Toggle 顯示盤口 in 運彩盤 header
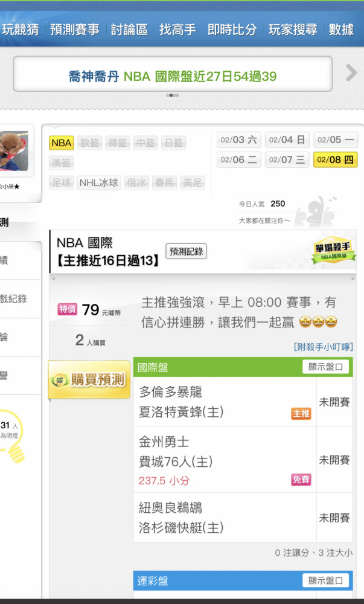 pyautogui.click(x=325, y=580)
